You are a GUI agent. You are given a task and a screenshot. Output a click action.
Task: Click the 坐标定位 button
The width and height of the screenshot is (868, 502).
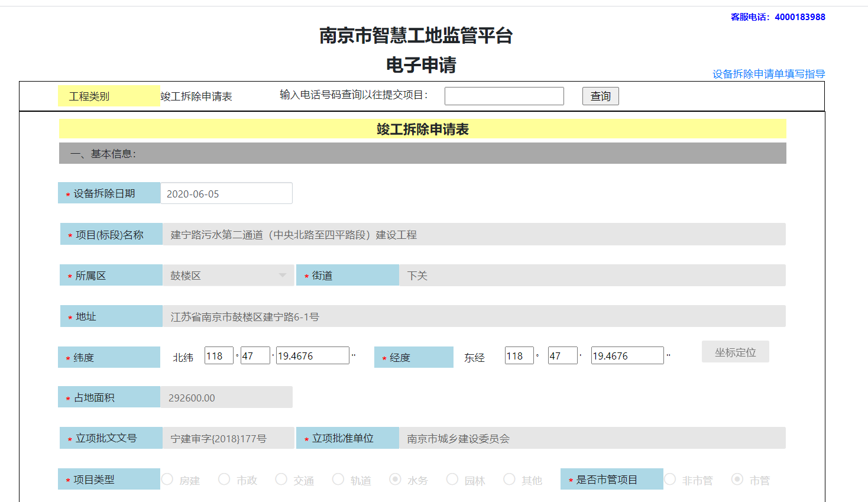click(x=736, y=352)
